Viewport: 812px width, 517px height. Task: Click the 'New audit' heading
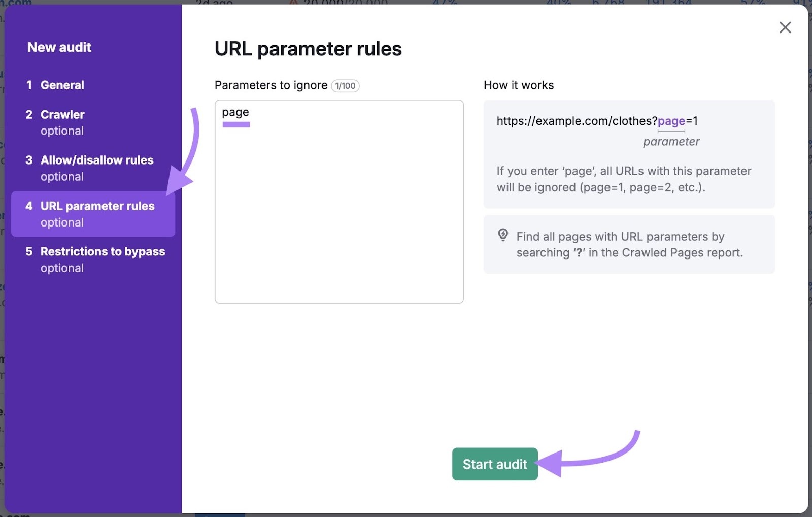pyautogui.click(x=59, y=47)
